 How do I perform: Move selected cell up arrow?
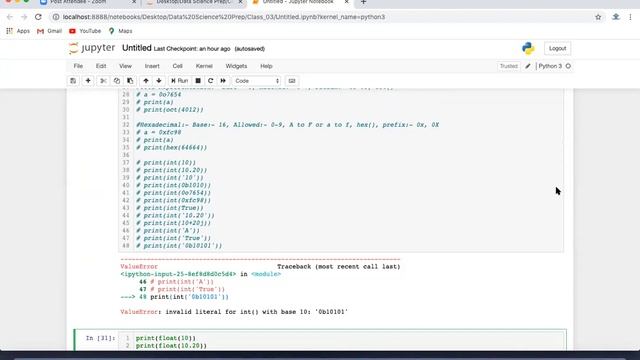(x=146, y=81)
